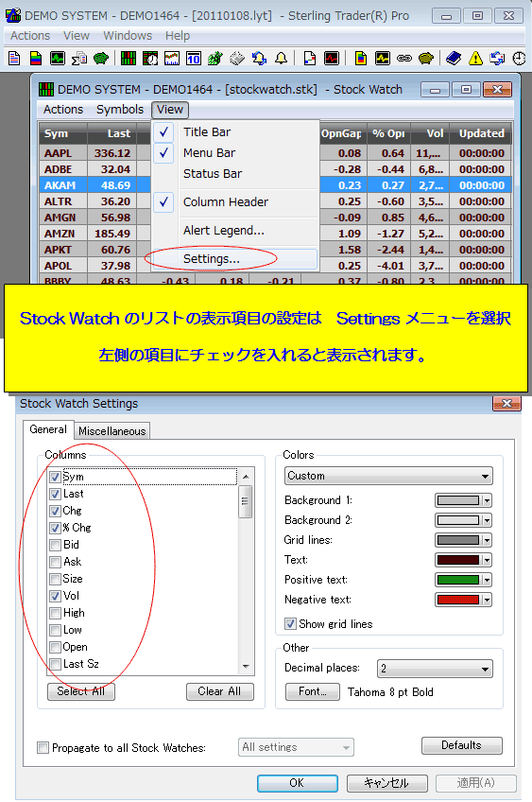This screenshot has width=532, height=802.
Task: Click the green piggy bank toolbar icon
Action: point(101,59)
